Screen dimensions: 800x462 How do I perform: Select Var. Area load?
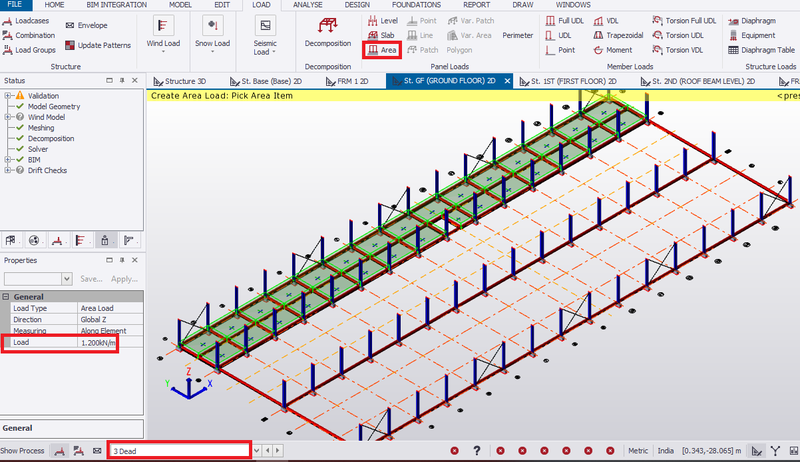coord(469,35)
